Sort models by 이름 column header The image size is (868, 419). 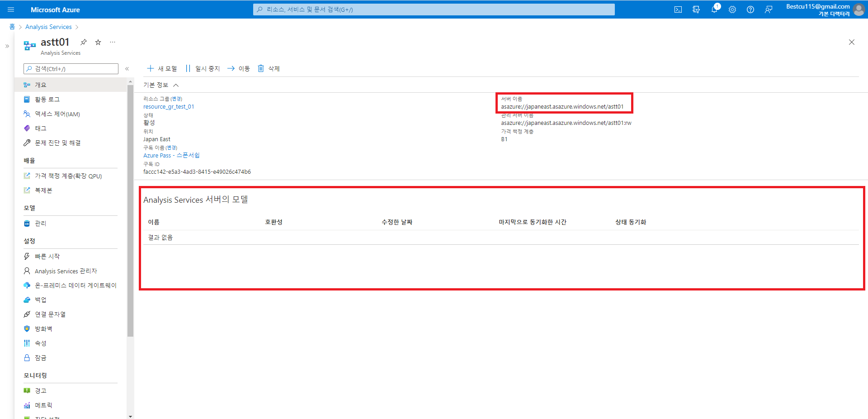click(x=154, y=222)
